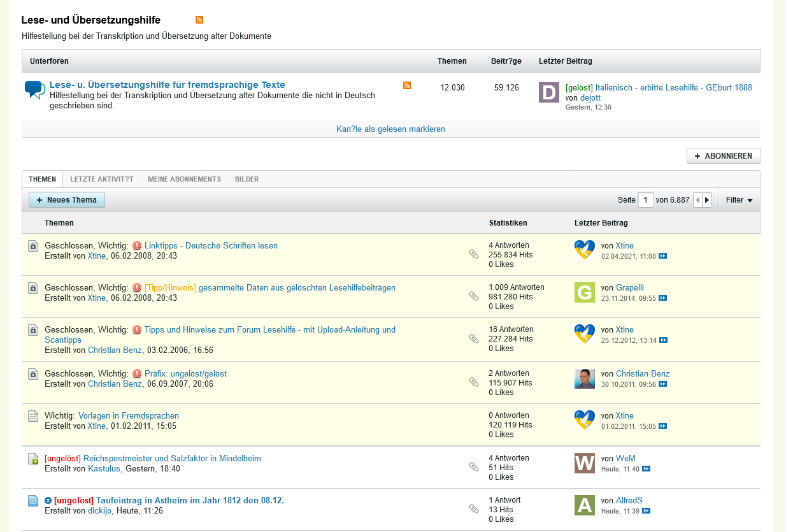Screen dimensions: 786x532
Task: Jump to last post by WeM arrow
Action: (646, 469)
